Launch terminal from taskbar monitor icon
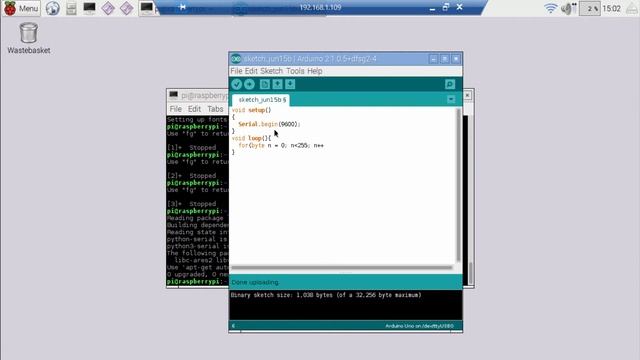This screenshot has height=360, width=640. click(89, 8)
